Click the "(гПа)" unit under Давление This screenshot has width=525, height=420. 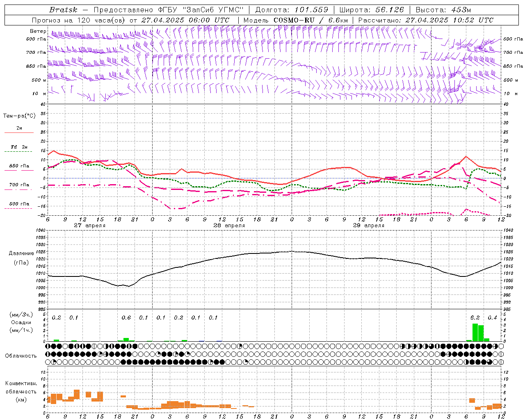(21, 263)
